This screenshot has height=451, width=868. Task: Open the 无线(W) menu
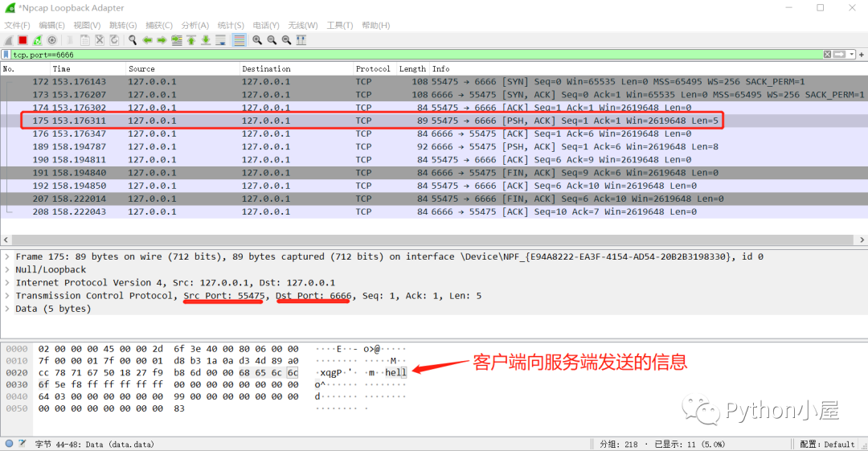point(303,26)
